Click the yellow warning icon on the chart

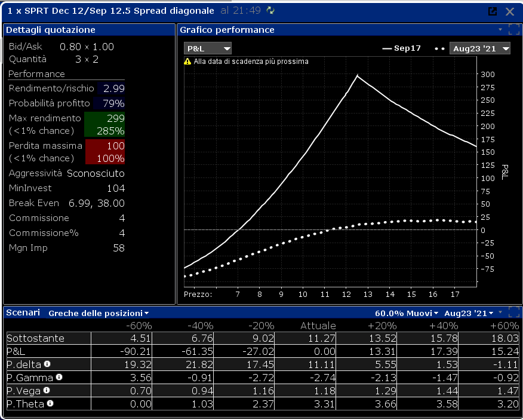coord(187,62)
